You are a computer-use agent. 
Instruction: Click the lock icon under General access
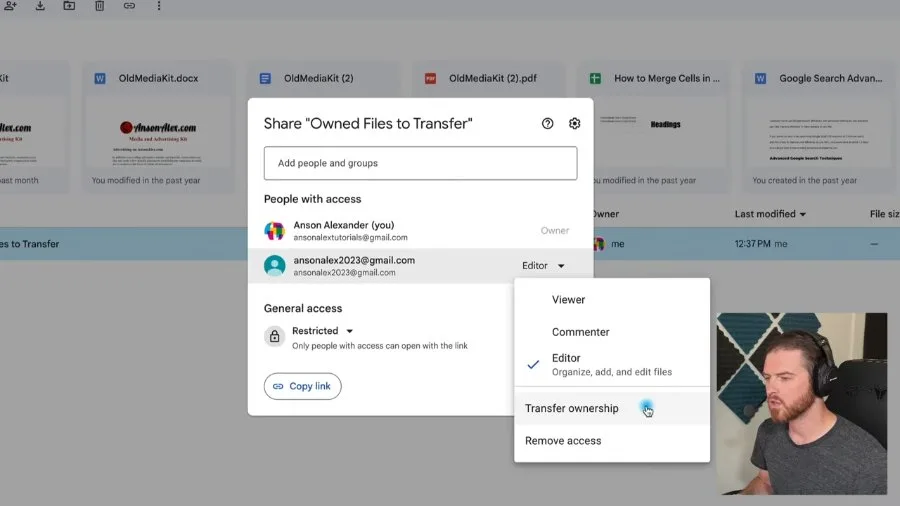coord(274,336)
